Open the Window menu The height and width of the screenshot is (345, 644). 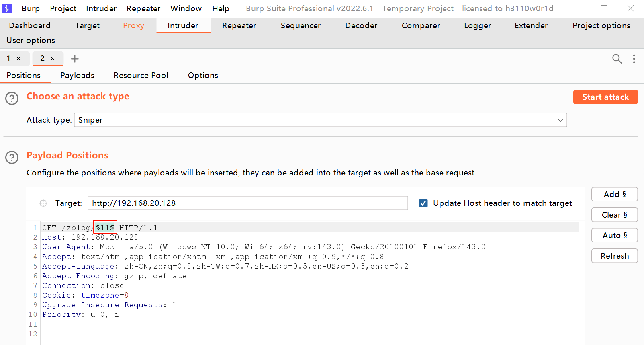click(186, 8)
